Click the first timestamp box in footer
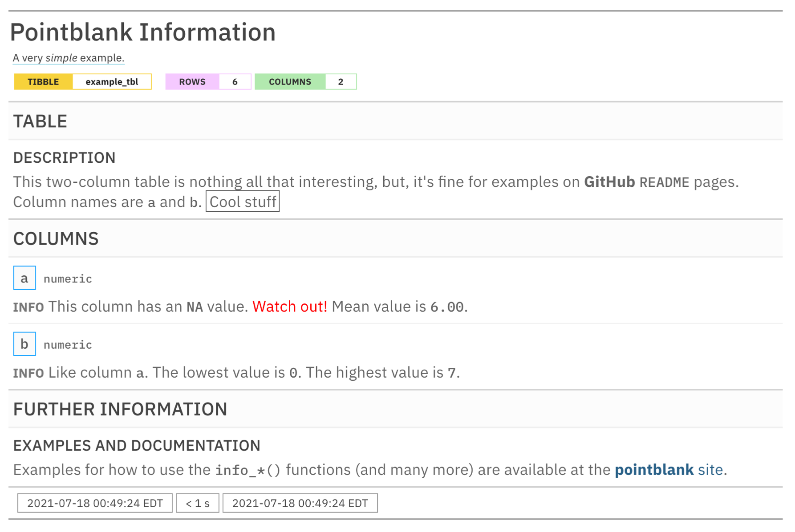Screen dimensions: 795x532 95,503
